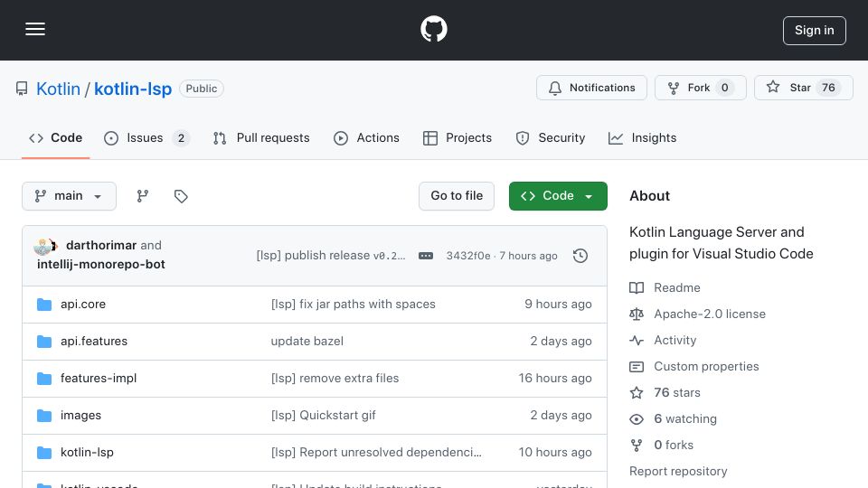Screen dimensions: 868x488
Task: Click the features-impl folder icon
Action: 44,379
